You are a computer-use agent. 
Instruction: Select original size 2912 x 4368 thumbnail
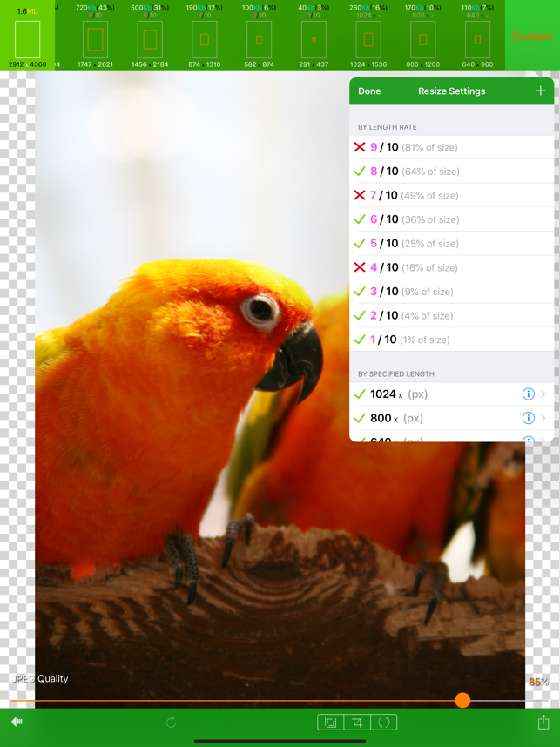pyautogui.click(x=28, y=36)
